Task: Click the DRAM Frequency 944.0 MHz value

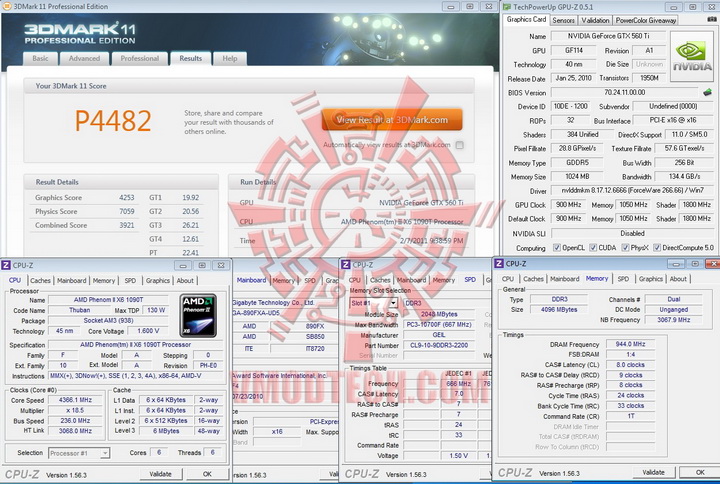Action: coord(630,344)
